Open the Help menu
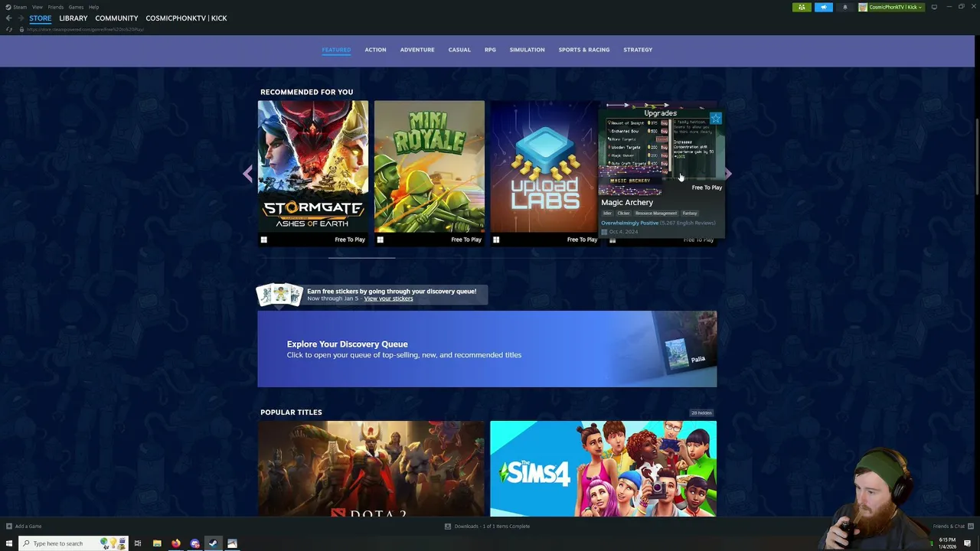 [x=93, y=7]
